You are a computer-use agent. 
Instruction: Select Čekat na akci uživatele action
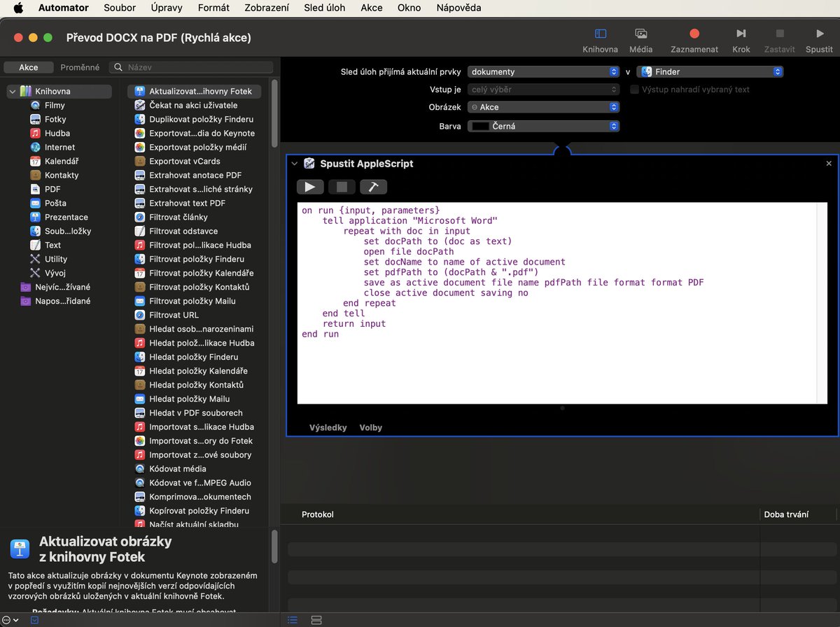tap(194, 105)
